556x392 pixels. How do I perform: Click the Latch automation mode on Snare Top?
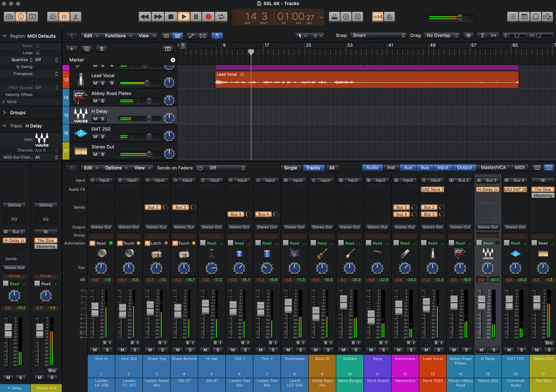click(x=156, y=243)
